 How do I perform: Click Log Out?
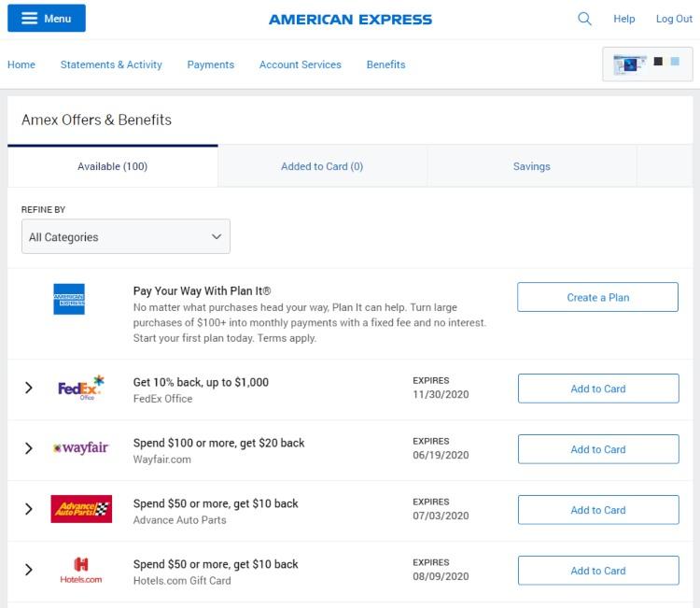[x=674, y=19]
